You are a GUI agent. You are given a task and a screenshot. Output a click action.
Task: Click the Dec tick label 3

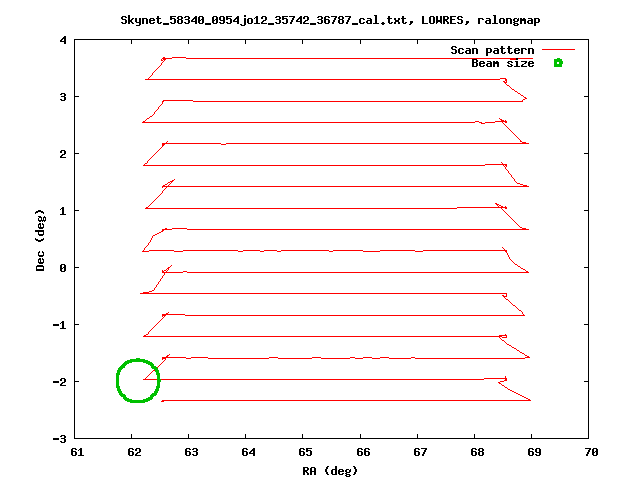[63, 97]
